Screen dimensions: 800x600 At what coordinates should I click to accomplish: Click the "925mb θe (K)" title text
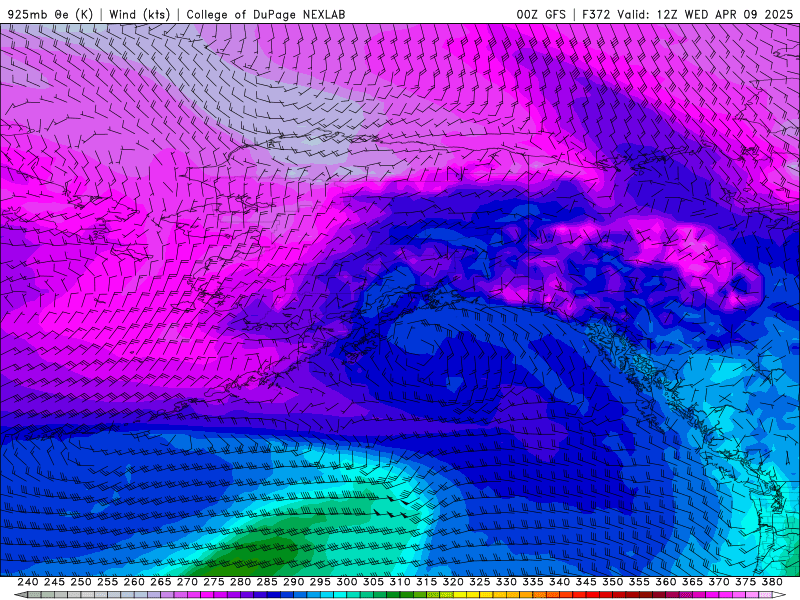point(50,14)
